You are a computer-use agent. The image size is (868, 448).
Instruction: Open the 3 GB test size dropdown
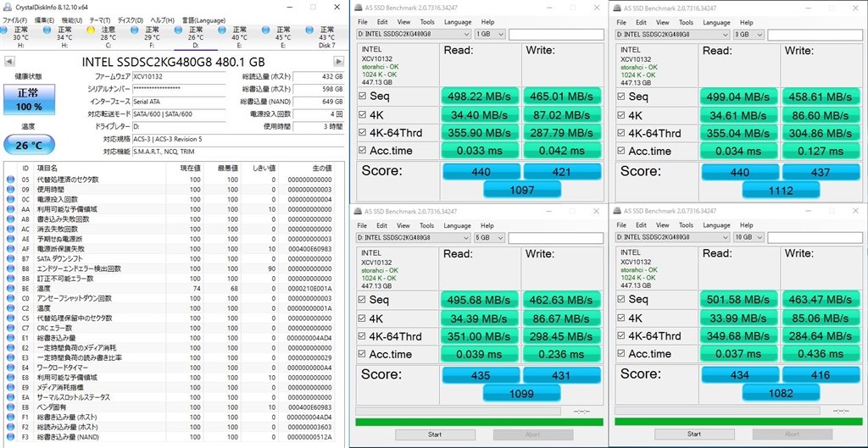click(748, 34)
